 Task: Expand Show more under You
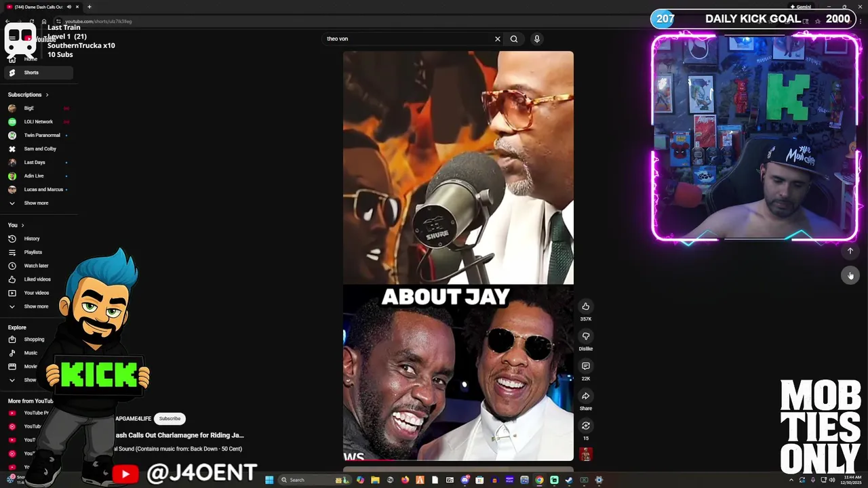37,306
